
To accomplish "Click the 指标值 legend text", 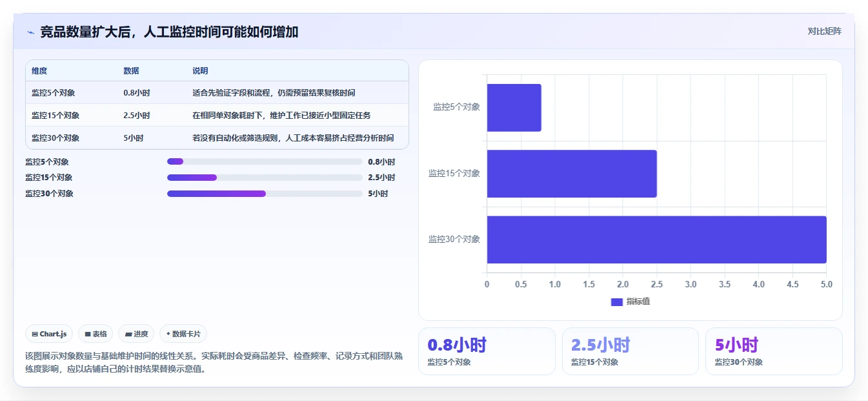I will point(638,302).
